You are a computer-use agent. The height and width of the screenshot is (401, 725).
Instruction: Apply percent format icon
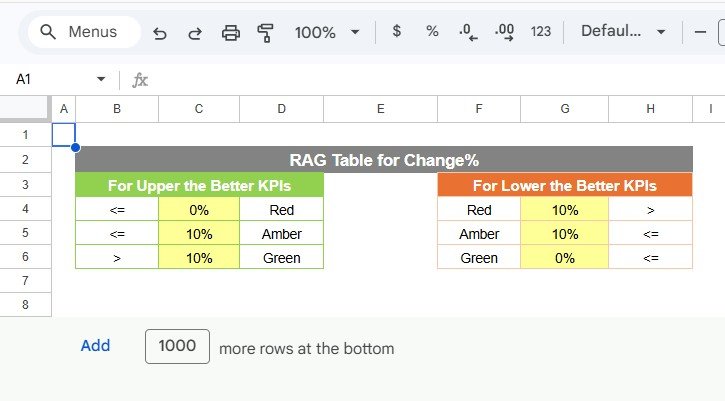tap(432, 32)
